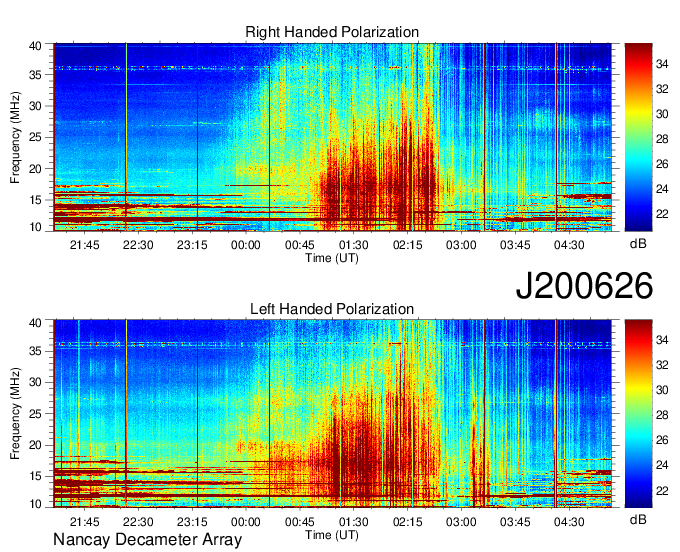Click 25 MHz tick on Right Handed frequency axis
Viewport: 680px width, 552px height.
pos(35,137)
